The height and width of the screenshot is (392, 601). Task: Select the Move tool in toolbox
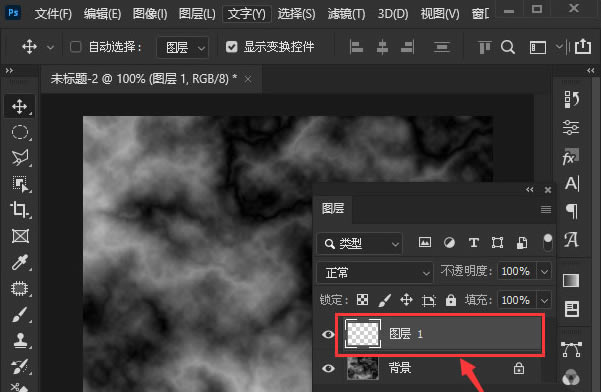19,107
